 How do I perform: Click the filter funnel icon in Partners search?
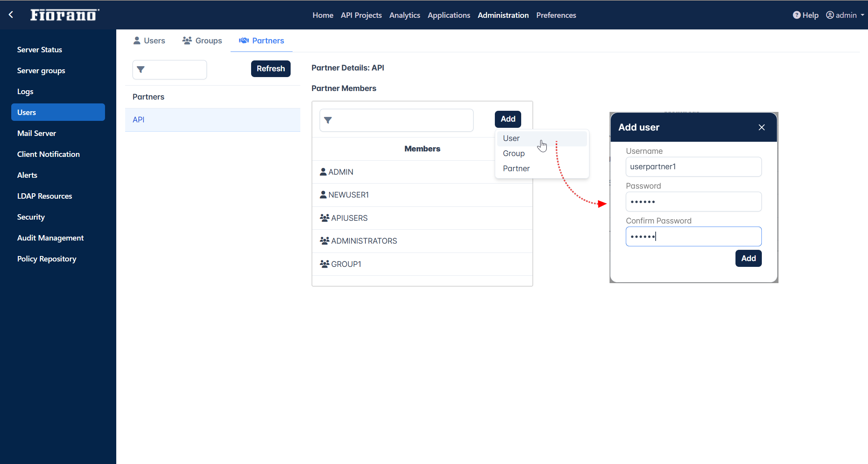[x=141, y=70]
